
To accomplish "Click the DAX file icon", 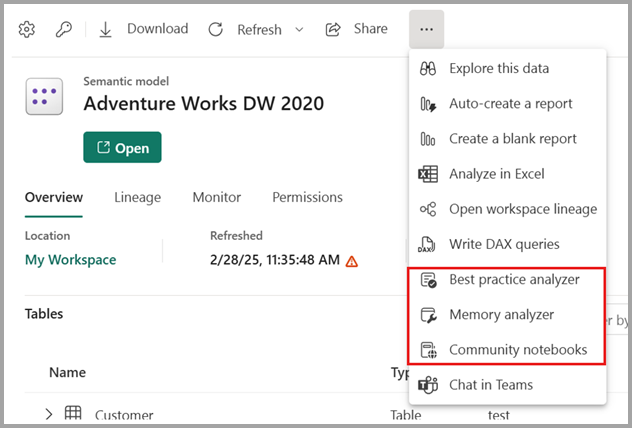I will (427, 244).
